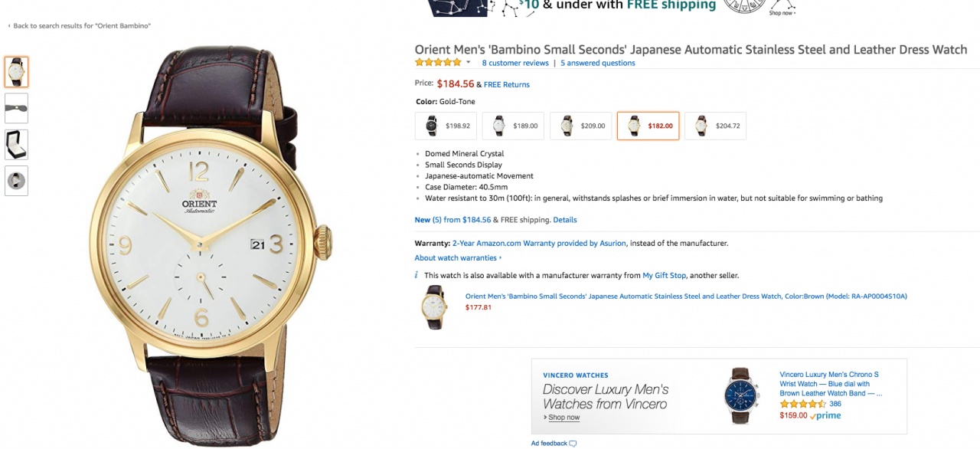Screen dimensions: 980x449
Task: View the 5 answered questions
Action: tap(597, 63)
